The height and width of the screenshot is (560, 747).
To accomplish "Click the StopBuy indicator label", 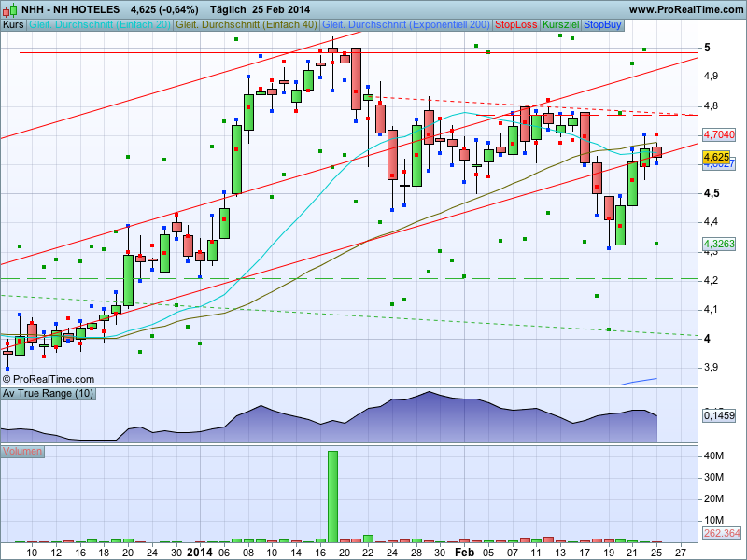I will coord(602,25).
